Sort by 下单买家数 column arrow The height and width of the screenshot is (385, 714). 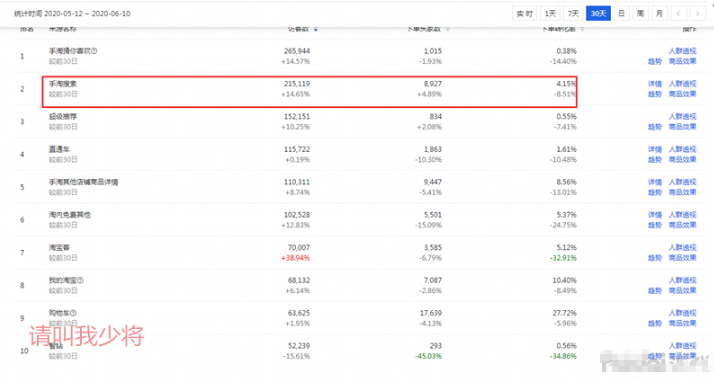[448, 30]
